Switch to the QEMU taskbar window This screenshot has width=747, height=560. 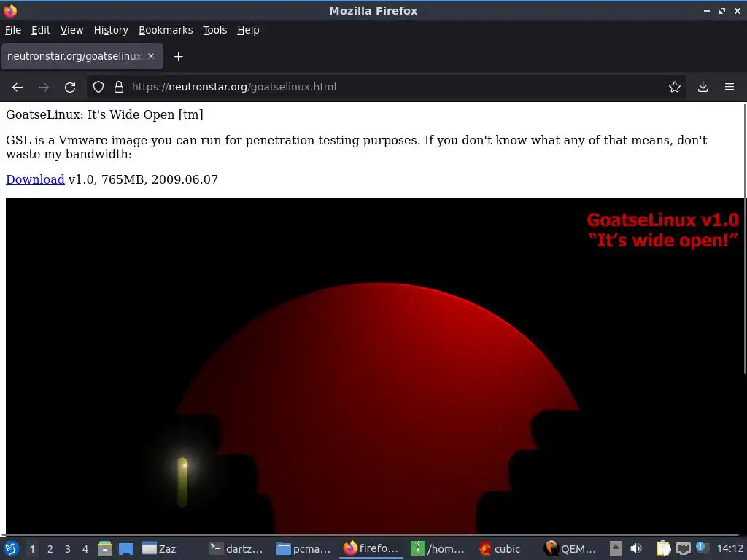tap(570, 548)
